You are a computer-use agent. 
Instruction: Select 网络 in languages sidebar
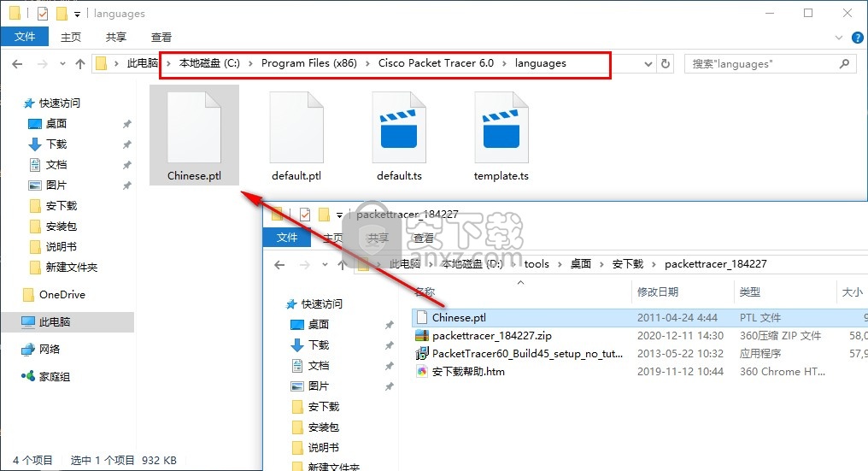[40, 349]
